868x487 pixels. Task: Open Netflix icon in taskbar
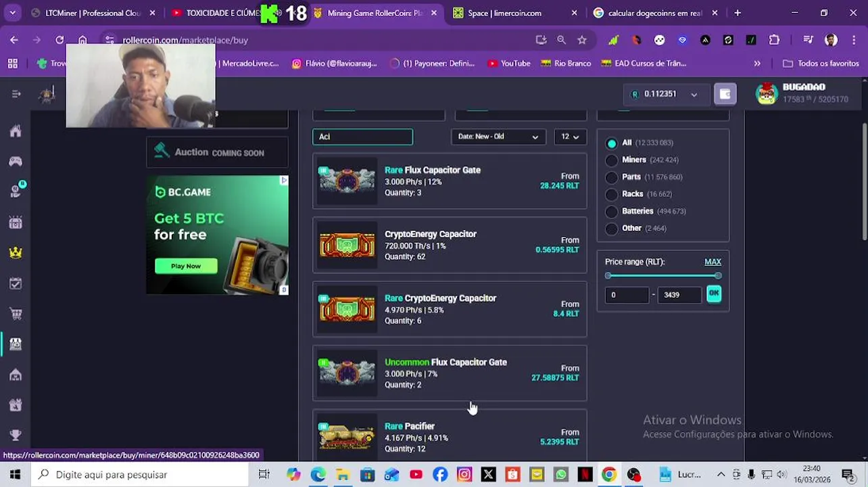click(x=585, y=474)
